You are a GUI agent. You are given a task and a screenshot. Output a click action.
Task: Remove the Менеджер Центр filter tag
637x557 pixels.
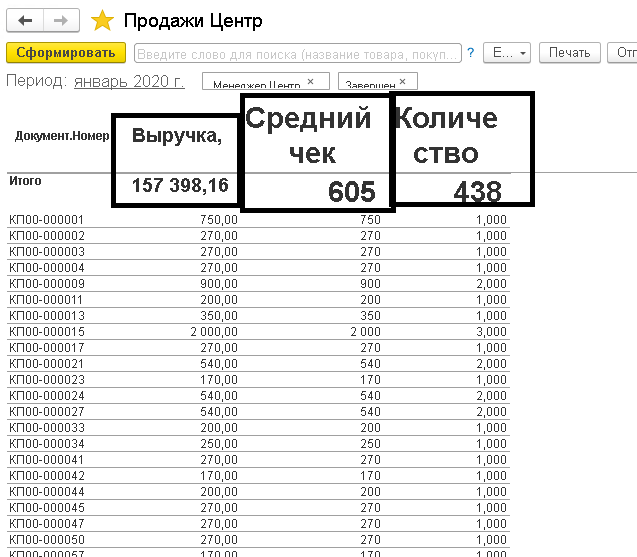pos(310,82)
